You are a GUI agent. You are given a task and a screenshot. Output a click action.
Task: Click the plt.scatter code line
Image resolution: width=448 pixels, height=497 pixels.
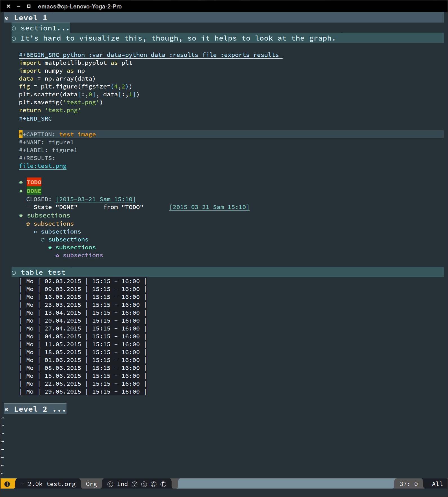[x=79, y=94]
